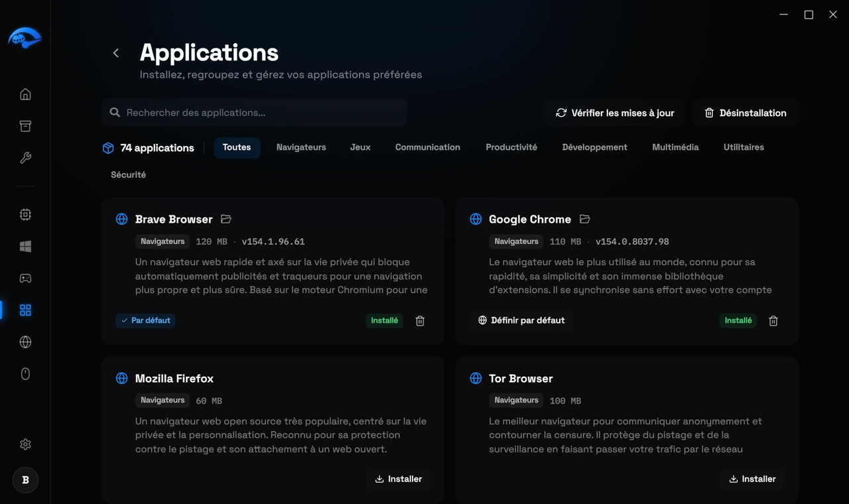Uninstall Brave Browser with trash icon
The height and width of the screenshot is (504, 849).
pyautogui.click(x=420, y=320)
